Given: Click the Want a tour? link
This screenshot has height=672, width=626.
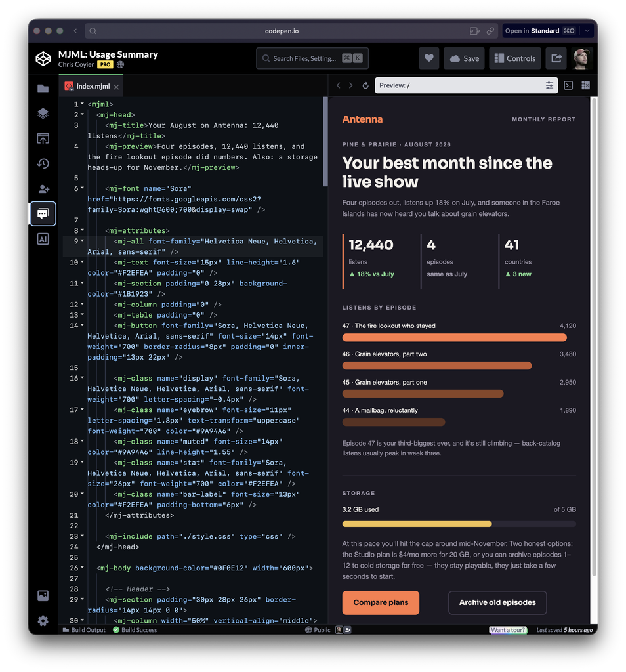Looking at the screenshot, I should [508, 630].
